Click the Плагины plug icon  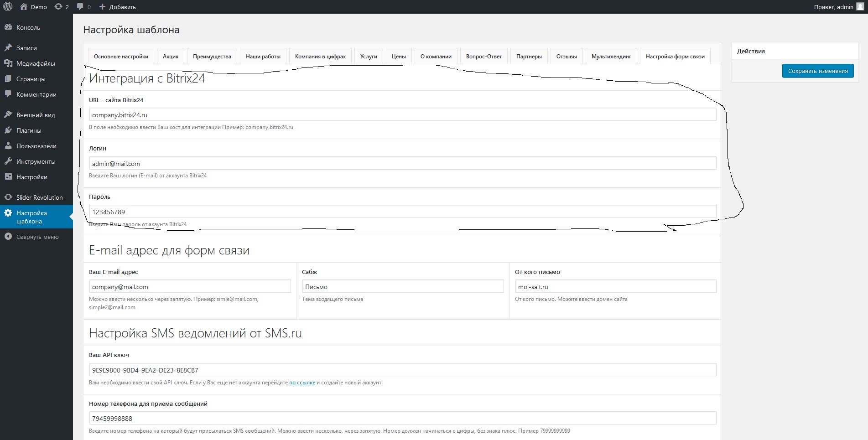[x=8, y=130]
